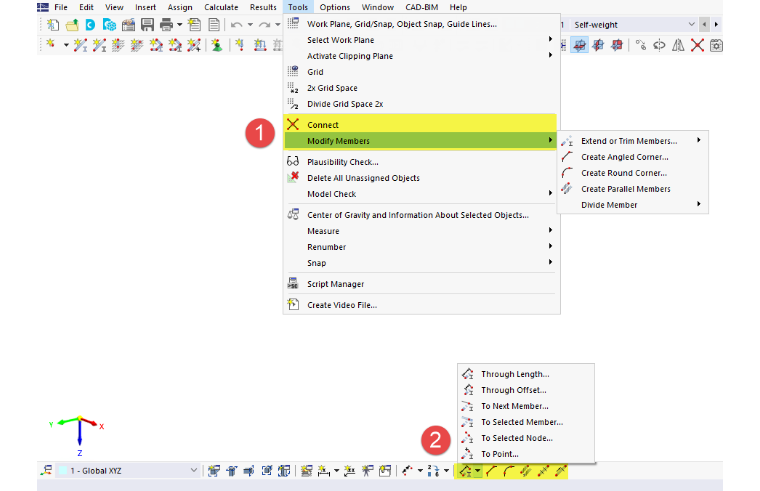Click the red Connect X icon in the top right toolbar

pyautogui.click(x=697, y=45)
